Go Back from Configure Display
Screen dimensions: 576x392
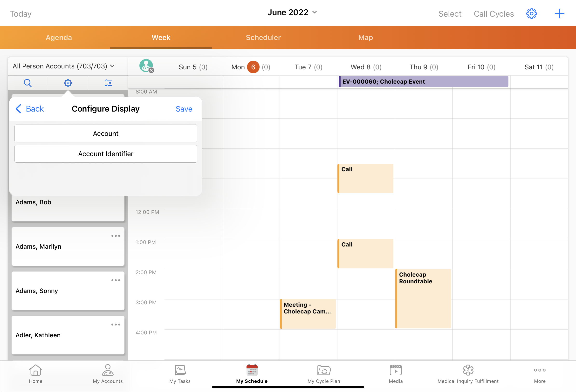tap(30, 109)
